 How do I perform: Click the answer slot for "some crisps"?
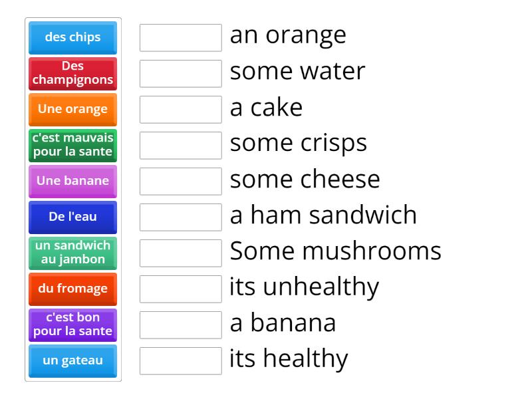tap(180, 146)
